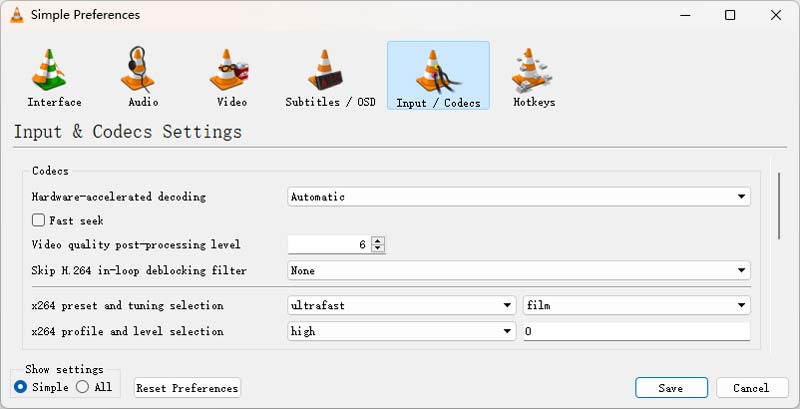
Task: Maximize the Simple Preferences window
Action: pyautogui.click(x=730, y=15)
